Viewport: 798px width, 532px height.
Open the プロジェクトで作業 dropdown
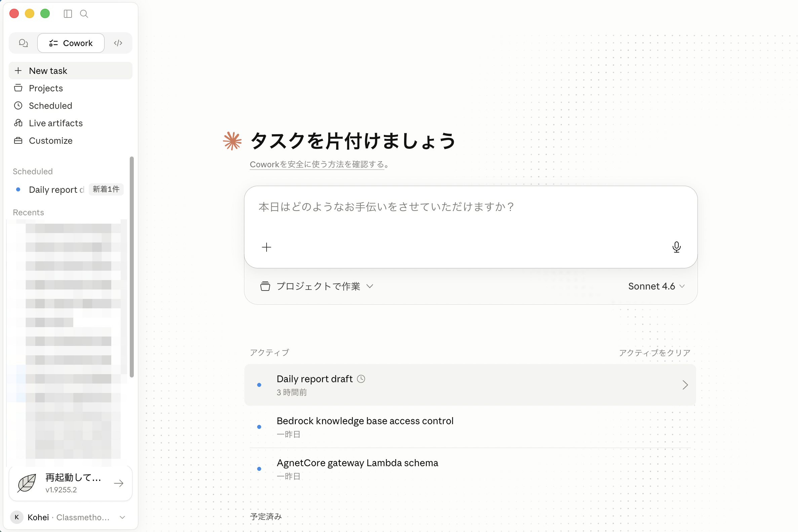click(317, 286)
